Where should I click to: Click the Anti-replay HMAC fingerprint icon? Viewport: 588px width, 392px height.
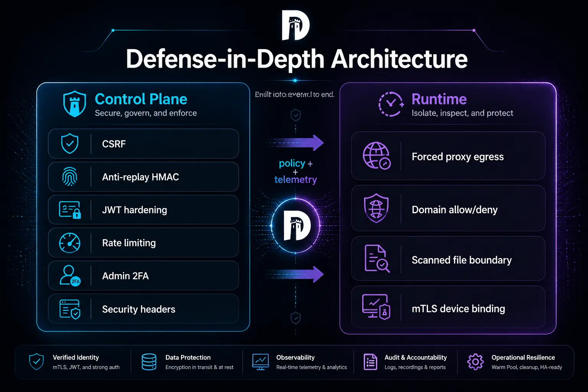pos(70,177)
